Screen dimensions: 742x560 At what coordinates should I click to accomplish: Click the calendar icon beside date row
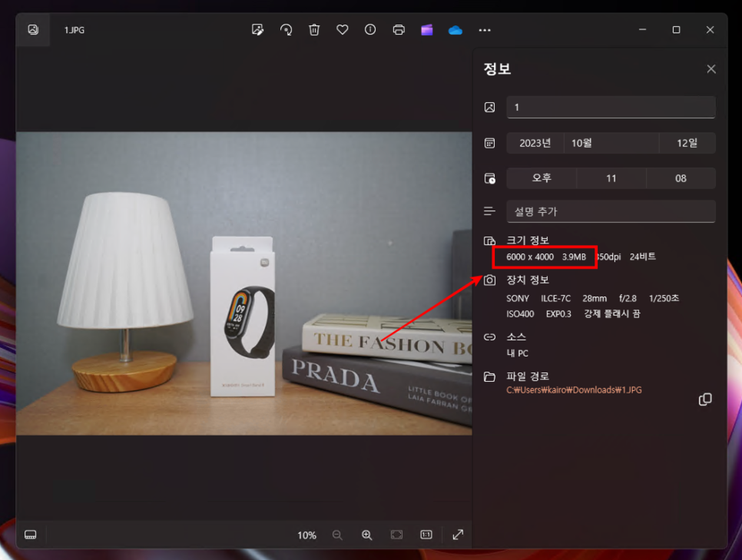pyautogui.click(x=490, y=143)
